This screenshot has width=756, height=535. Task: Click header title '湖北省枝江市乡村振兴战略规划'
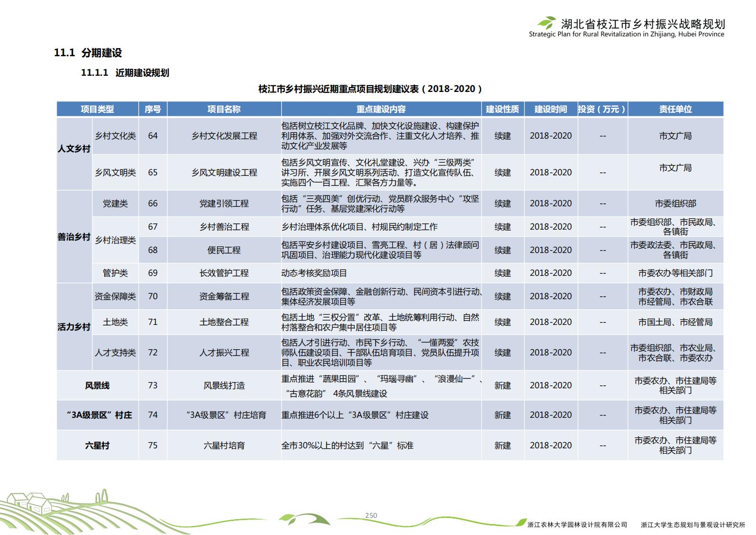point(643,24)
